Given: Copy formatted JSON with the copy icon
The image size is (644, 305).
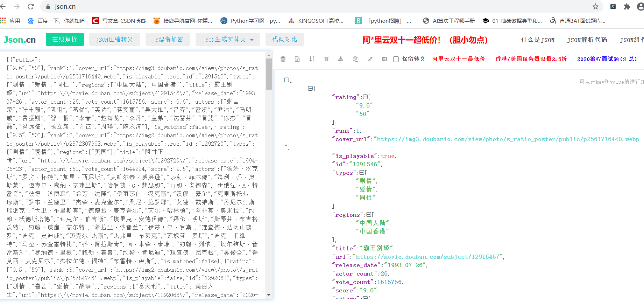Looking at the screenshot, I should [355, 59].
